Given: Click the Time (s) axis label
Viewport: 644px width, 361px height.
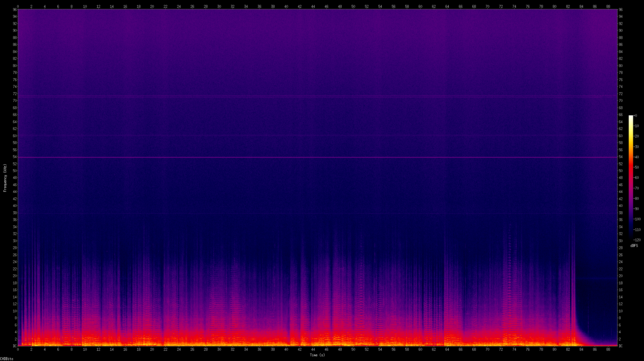Looking at the screenshot, I should (x=317, y=355).
